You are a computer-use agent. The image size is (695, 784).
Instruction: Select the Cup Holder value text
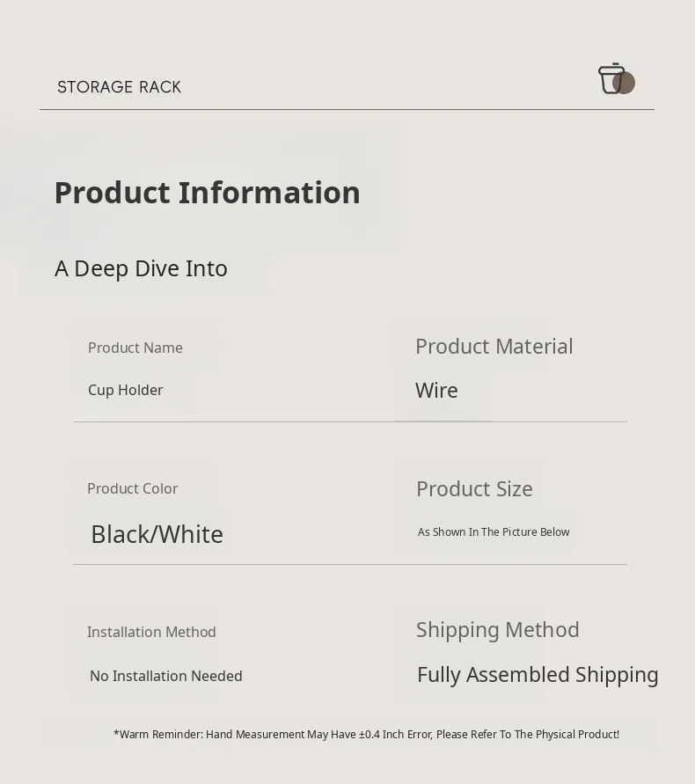[126, 390]
